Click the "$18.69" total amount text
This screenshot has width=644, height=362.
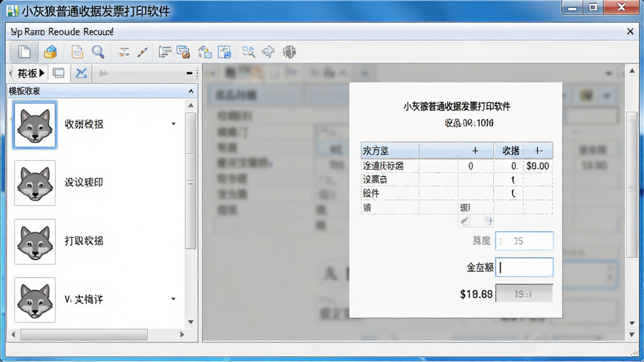coord(476,294)
